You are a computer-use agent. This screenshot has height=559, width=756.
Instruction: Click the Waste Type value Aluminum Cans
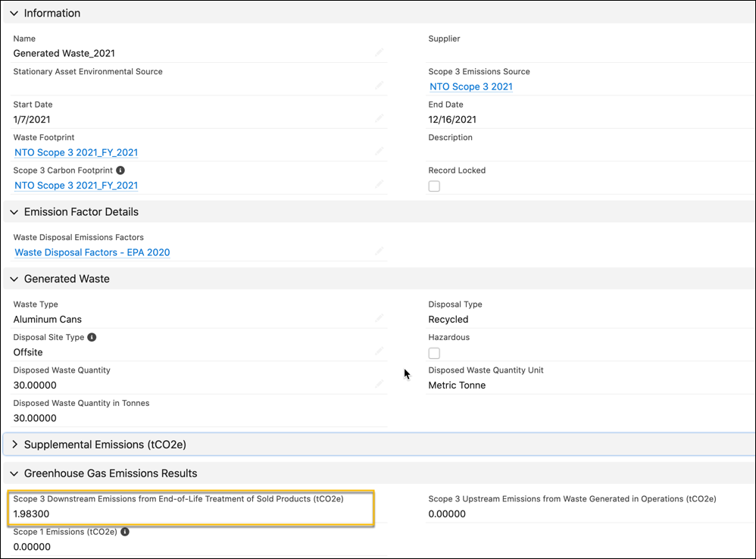pos(47,320)
